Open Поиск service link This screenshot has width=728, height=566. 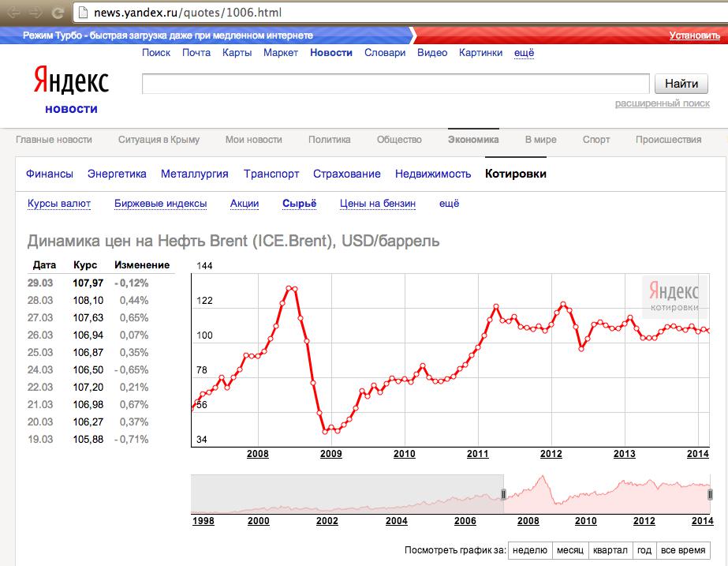156,53
